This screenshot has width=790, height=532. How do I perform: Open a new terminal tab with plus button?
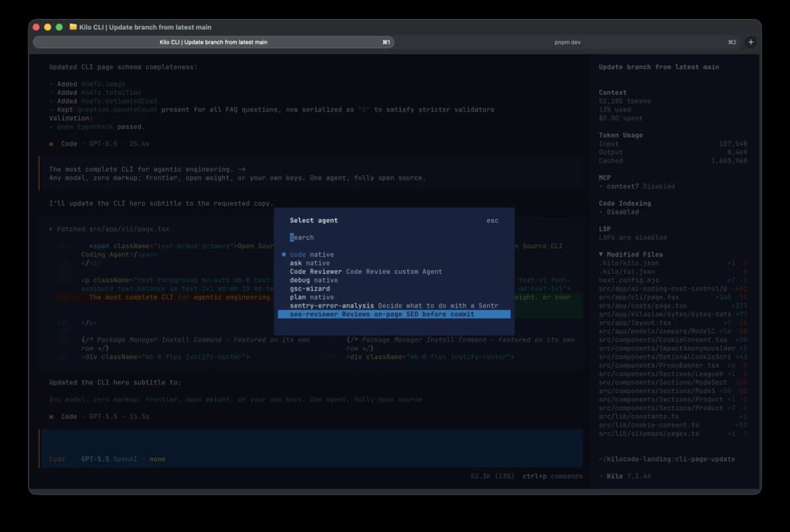750,42
